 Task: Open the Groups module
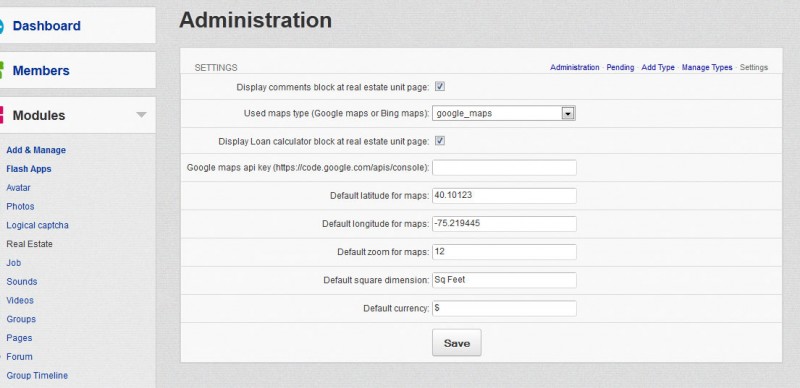(x=21, y=319)
